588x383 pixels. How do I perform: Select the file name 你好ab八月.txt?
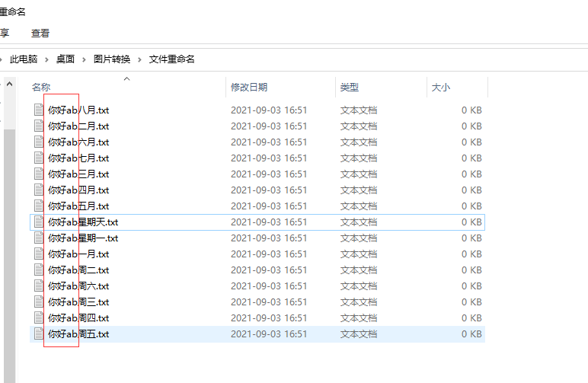click(x=78, y=110)
